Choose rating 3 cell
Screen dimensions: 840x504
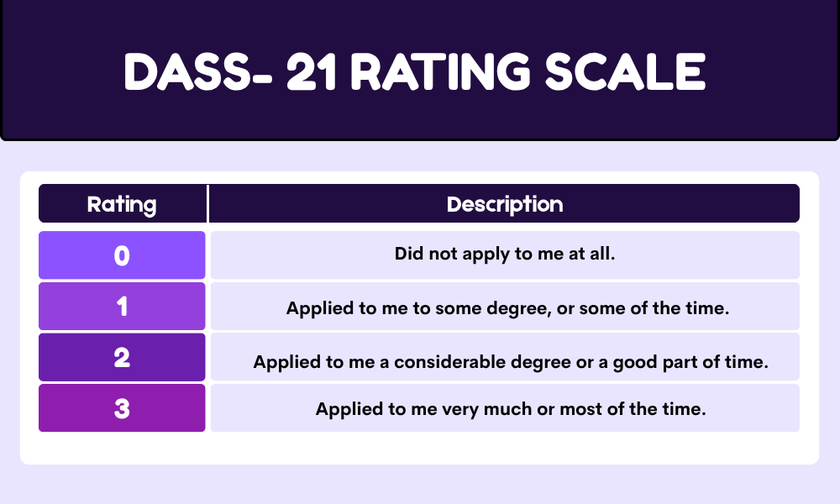pyautogui.click(x=122, y=407)
